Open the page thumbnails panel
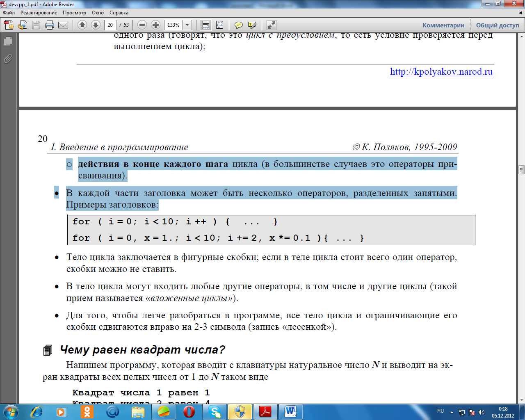This screenshot has height=420, width=525. pos(8,41)
